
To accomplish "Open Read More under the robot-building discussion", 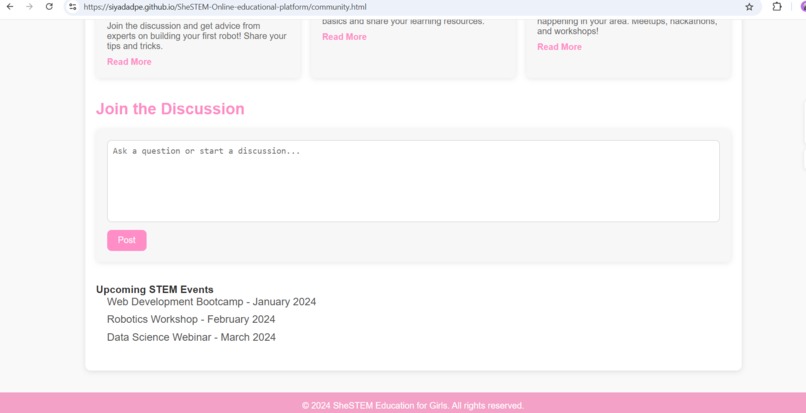I will click(129, 62).
